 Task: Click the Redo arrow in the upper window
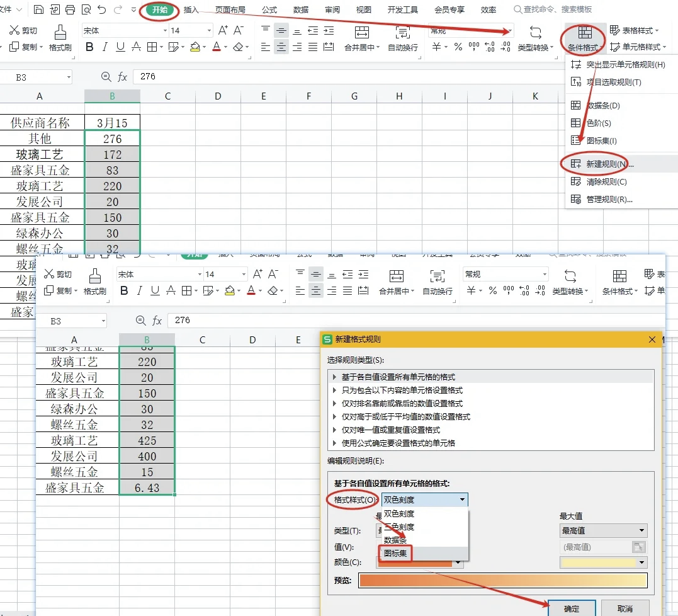(x=118, y=9)
